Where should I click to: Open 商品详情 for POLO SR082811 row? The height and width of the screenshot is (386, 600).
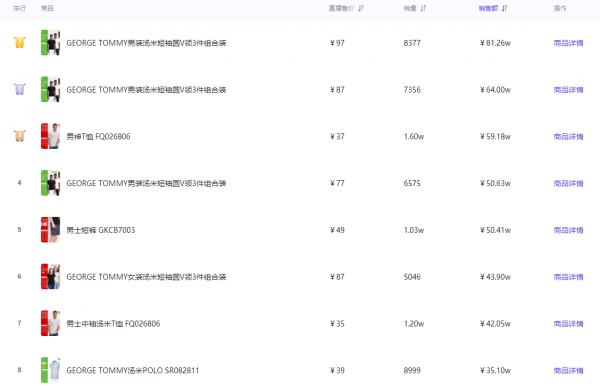coord(568,370)
